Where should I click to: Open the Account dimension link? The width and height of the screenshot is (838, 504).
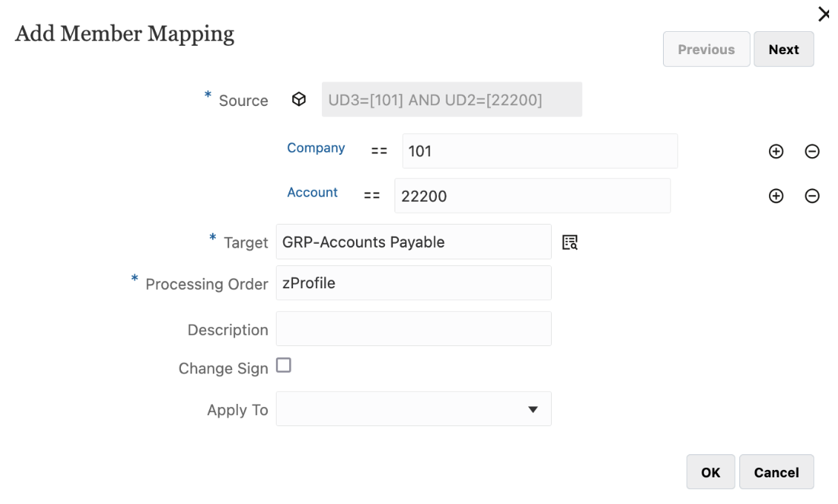coord(312,193)
